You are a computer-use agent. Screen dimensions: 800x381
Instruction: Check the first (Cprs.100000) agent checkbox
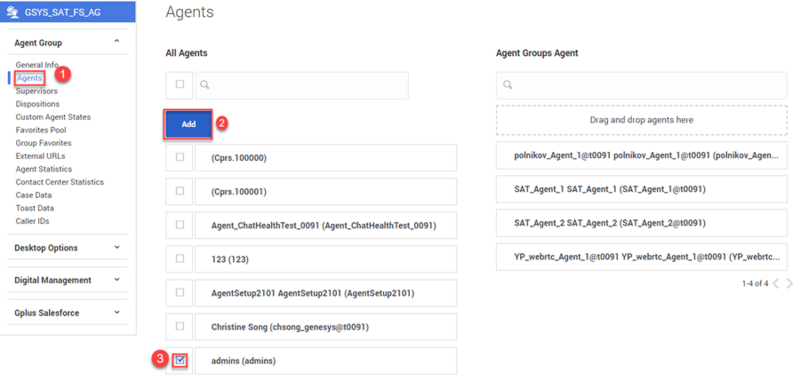pos(180,157)
